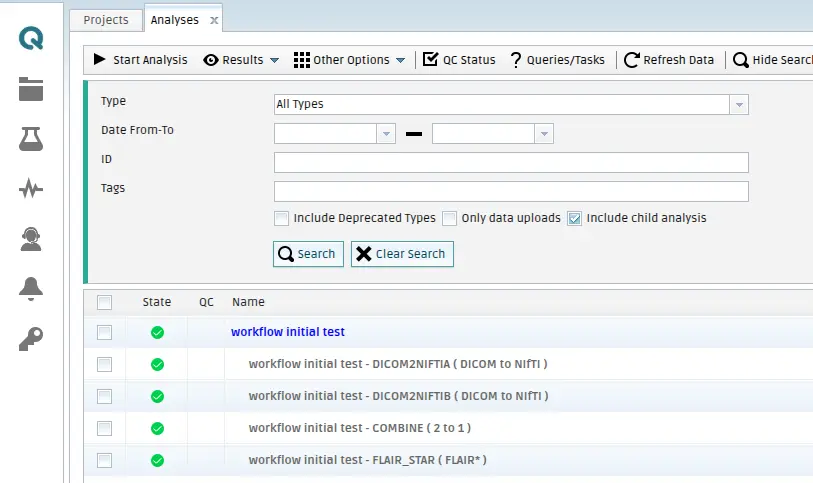Click the Search button

tap(309, 254)
